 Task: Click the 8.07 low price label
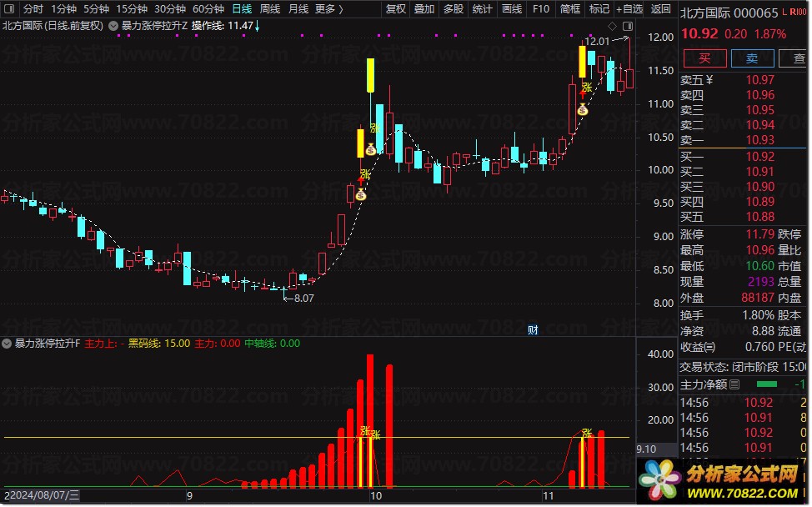[303, 299]
